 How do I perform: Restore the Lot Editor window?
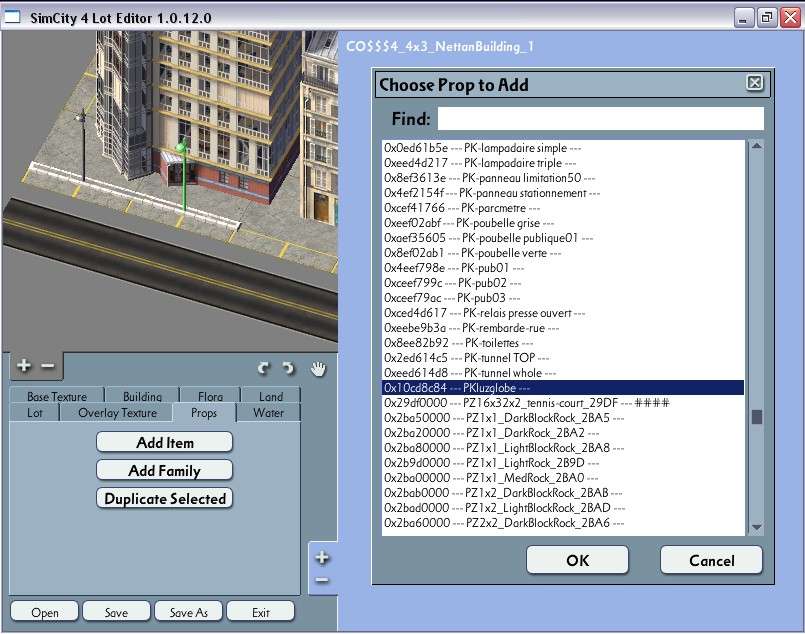(766, 18)
